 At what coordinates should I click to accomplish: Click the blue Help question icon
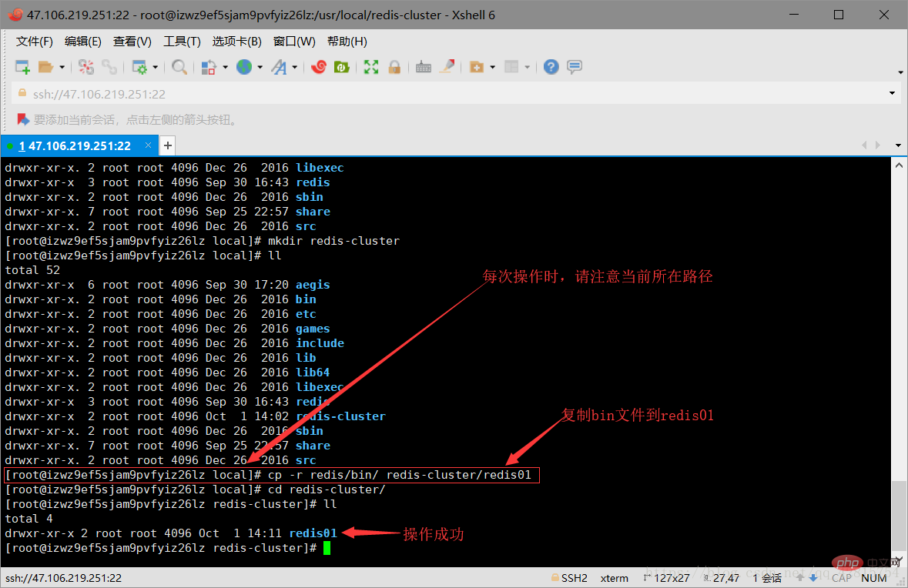551,67
